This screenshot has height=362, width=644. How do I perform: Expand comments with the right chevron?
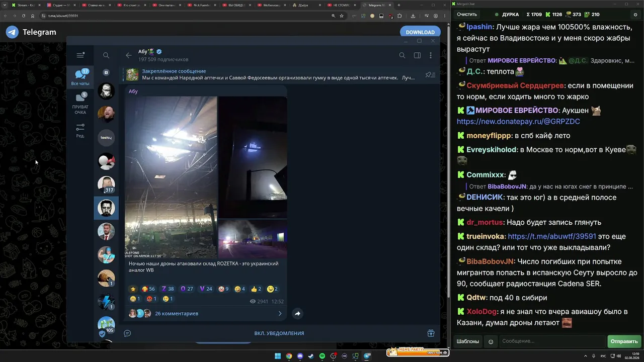(x=280, y=313)
